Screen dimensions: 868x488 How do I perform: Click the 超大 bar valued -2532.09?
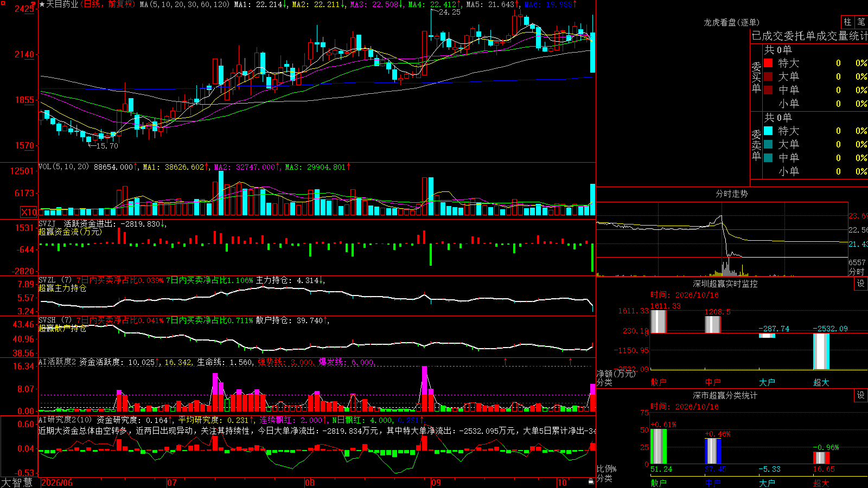(821, 351)
